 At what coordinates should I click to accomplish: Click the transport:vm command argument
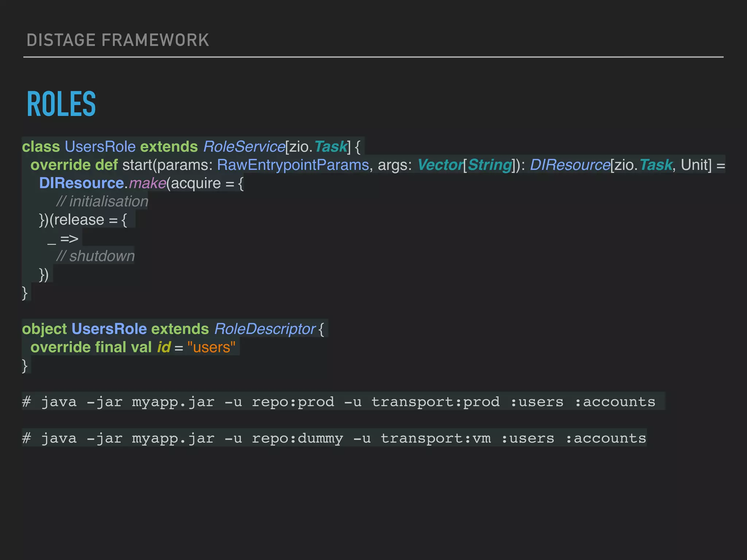[x=436, y=438]
